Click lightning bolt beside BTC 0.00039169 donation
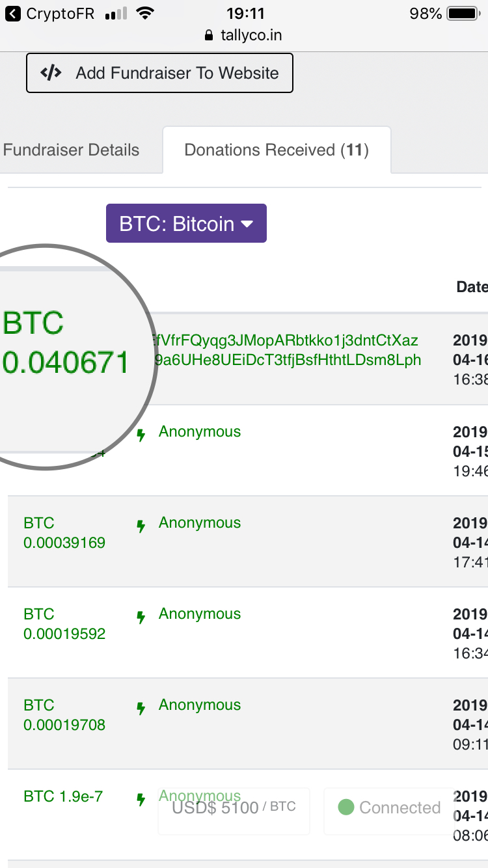Viewport: 488px width, 868px height. pos(141,526)
